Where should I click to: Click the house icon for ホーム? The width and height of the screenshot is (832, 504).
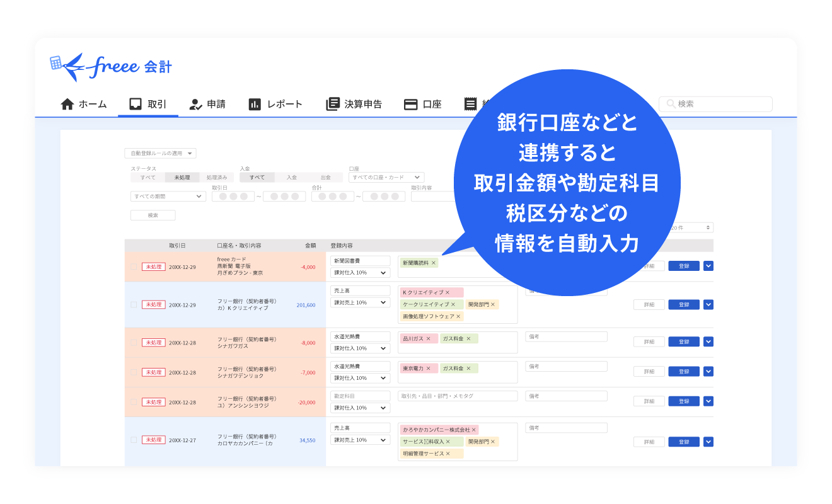(67, 105)
